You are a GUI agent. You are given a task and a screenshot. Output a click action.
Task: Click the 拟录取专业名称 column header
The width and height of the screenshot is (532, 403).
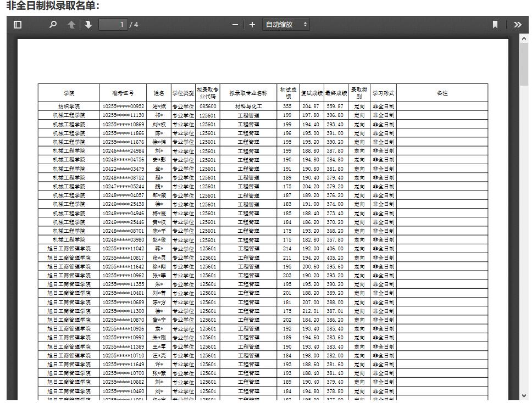tap(248, 93)
